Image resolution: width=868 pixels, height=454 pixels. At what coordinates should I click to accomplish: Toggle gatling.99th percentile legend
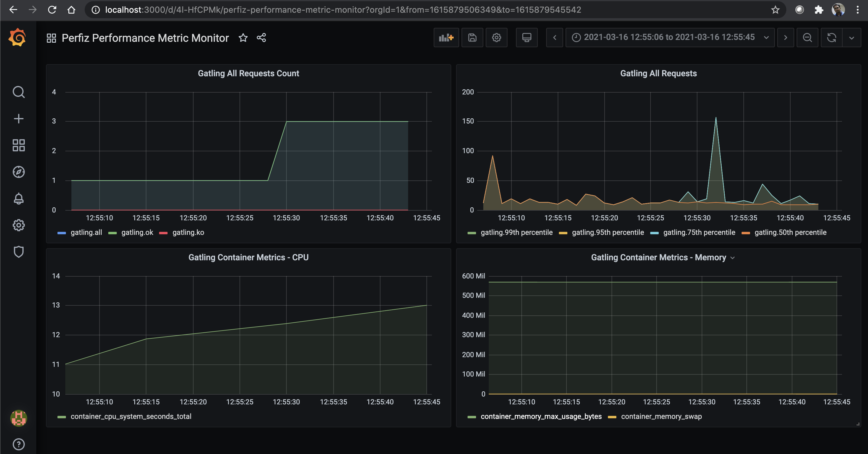[x=517, y=232]
